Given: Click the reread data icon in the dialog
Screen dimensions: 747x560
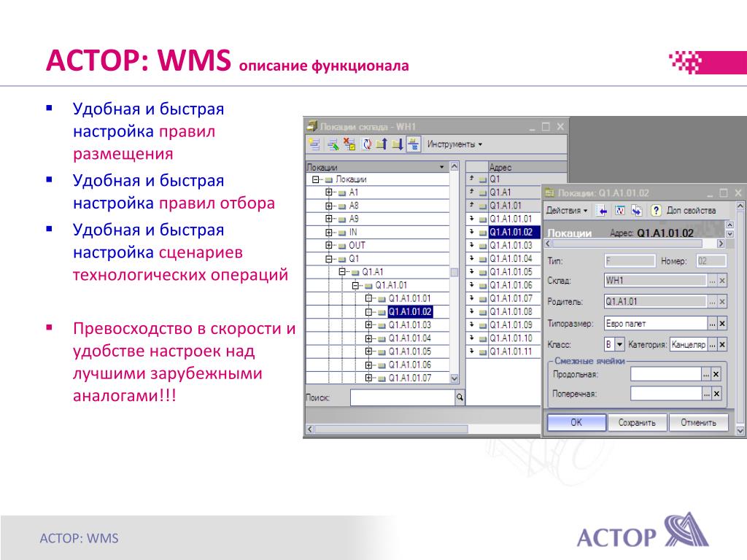Looking at the screenshot, I should tap(620, 210).
